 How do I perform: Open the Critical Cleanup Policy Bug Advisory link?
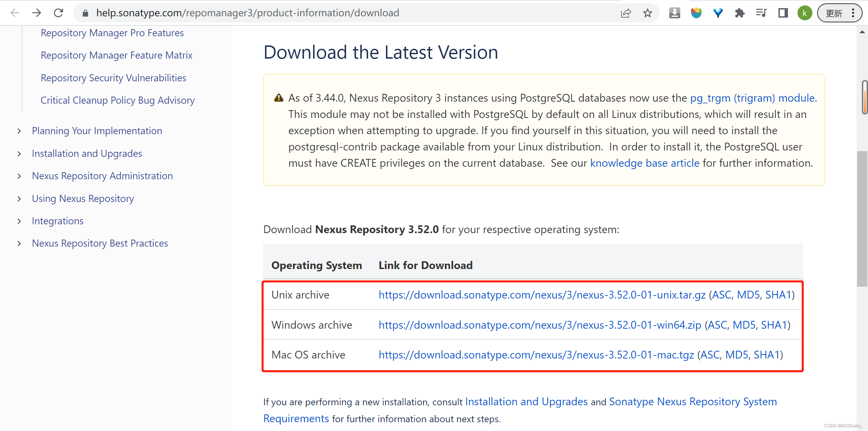pyautogui.click(x=118, y=100)
